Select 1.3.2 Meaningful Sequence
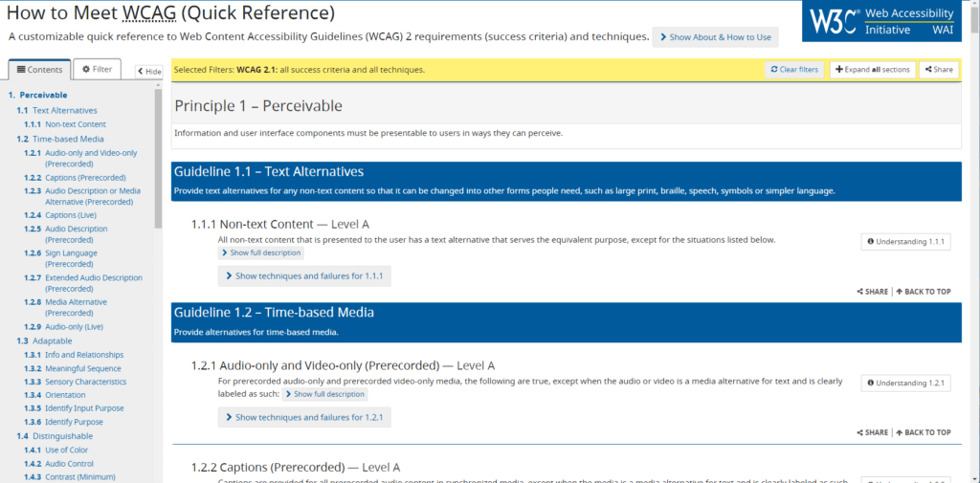Image resolution: width=980 pixels, height=483 pixels. click(73, 368)
